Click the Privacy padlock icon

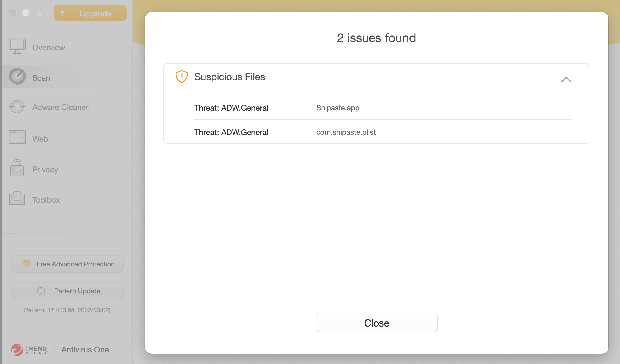(17, 168)
